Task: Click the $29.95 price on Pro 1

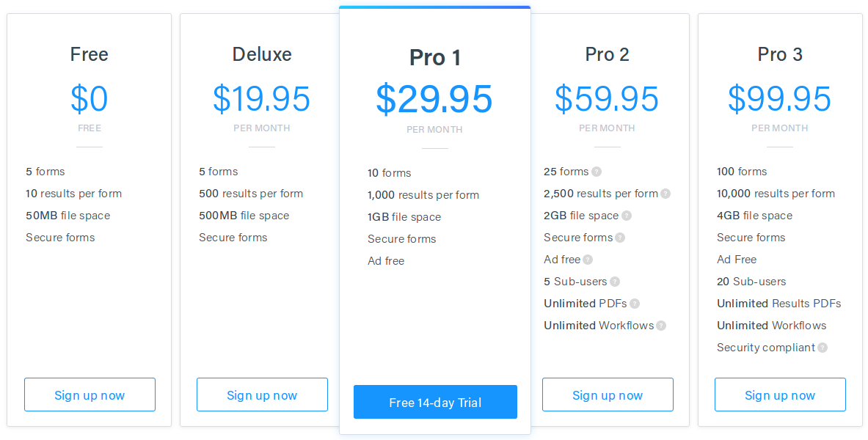Action: pyautogui.click(x=435, y=98)
